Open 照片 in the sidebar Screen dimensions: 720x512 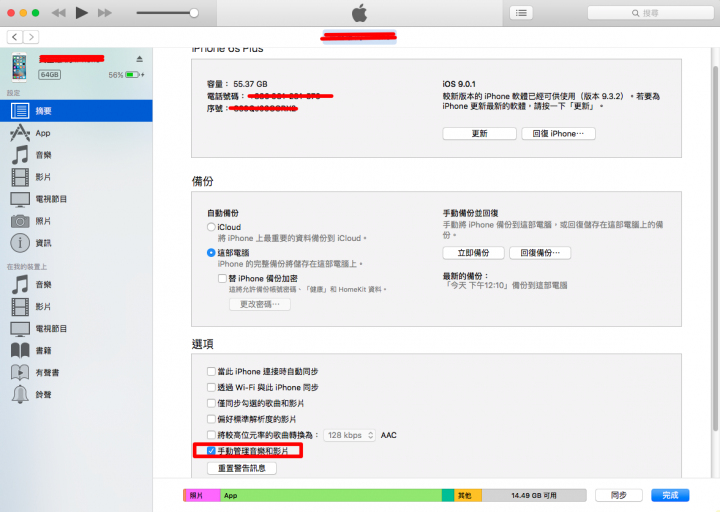point(76,221)
